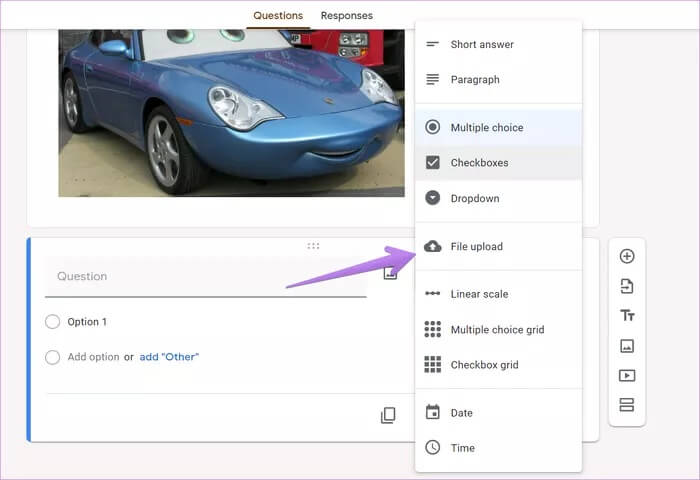
Task: Click the Add video sidebar icon
Action: pos(627,376)
